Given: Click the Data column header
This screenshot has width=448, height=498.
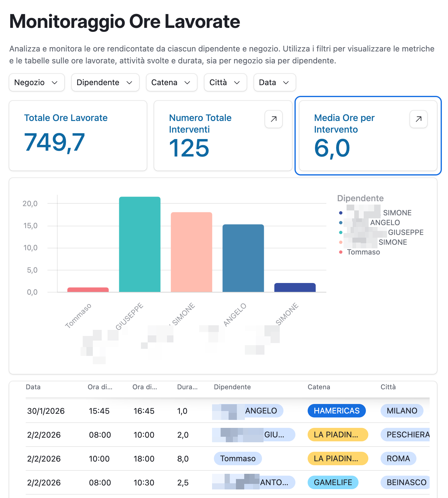Looking at the screenshot, I should click(x=33, y=387).
